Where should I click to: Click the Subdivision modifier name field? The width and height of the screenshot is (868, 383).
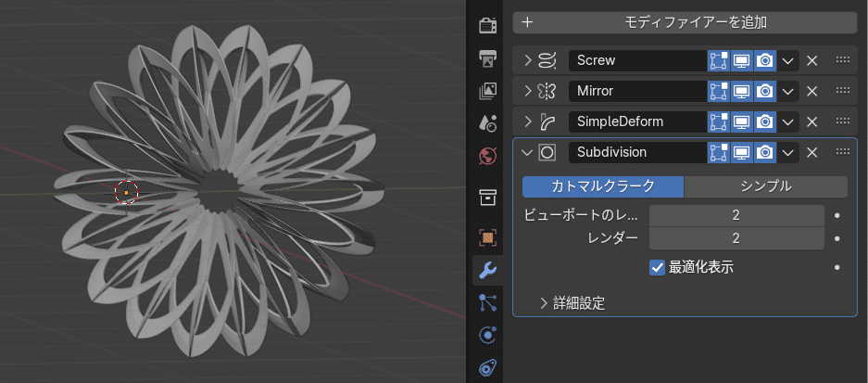click(x=637, y=152)
